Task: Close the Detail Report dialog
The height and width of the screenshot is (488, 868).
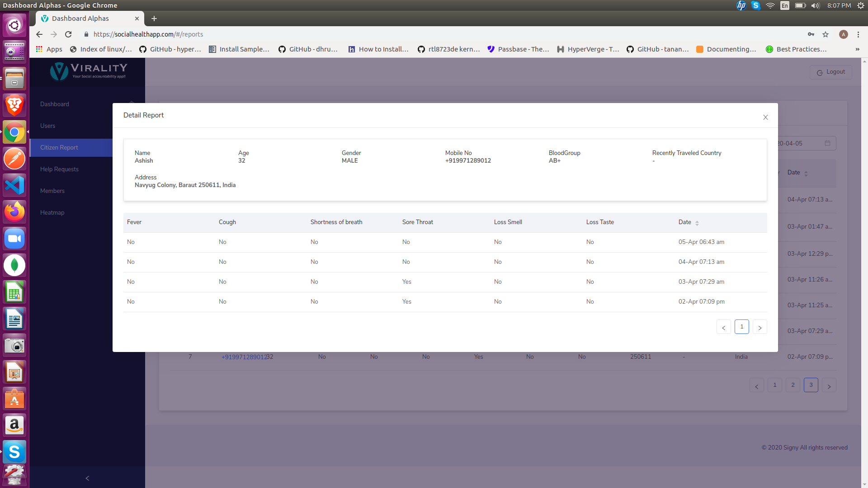Action: [765, 117]
